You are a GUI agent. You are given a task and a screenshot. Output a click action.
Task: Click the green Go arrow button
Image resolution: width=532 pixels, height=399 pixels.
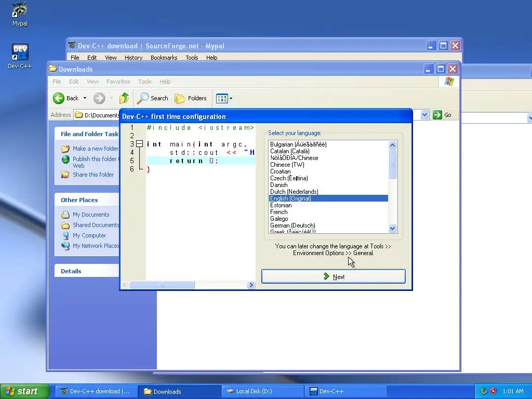pos(437,115)
